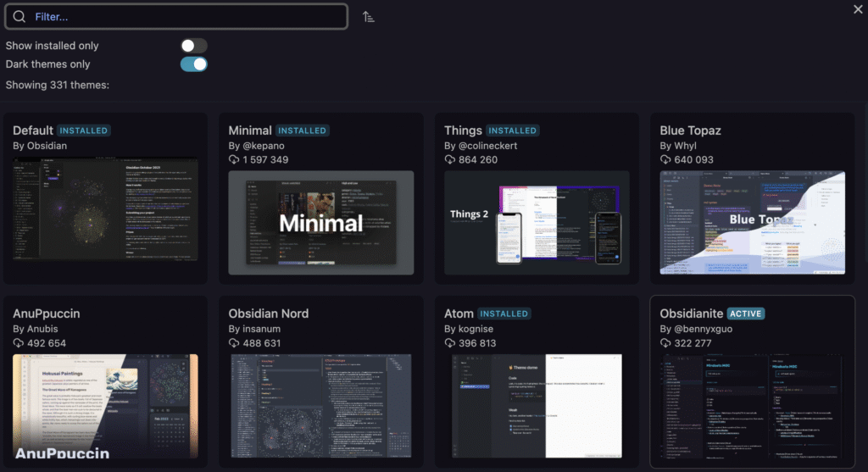868x472 pixels.
Task: Click 'By @colineckert' author text
Action: 481,146
